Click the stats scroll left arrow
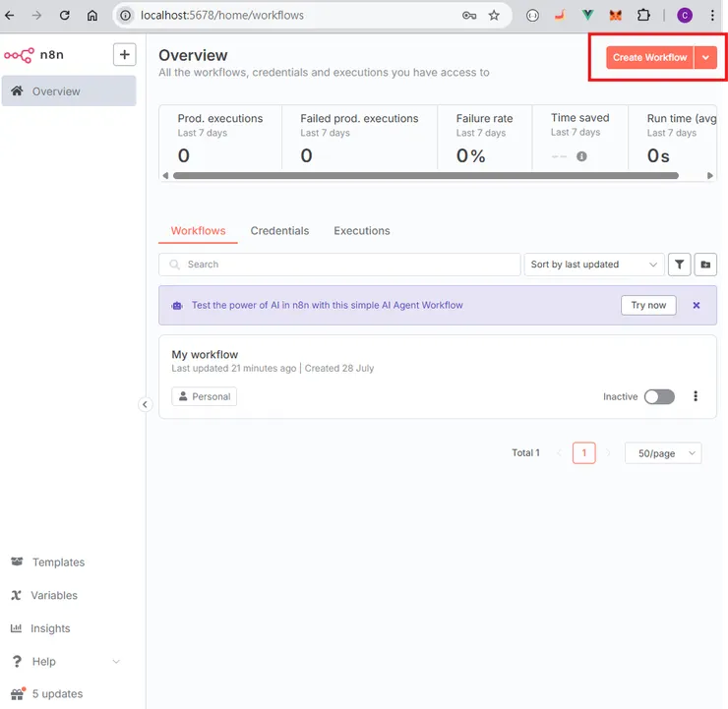The image size is (728, 709). coord(165,176)
